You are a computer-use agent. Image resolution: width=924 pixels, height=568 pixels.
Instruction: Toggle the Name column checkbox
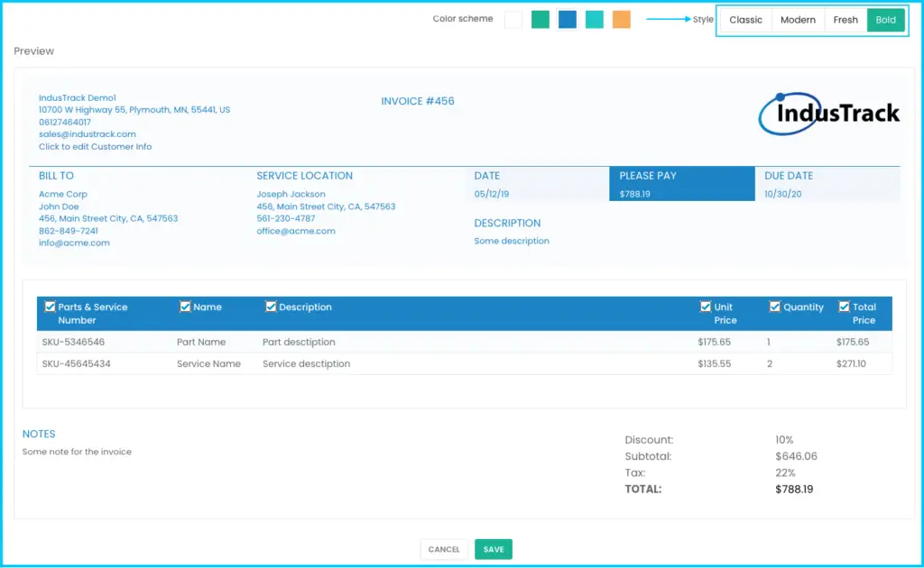(x=185, y=307)
